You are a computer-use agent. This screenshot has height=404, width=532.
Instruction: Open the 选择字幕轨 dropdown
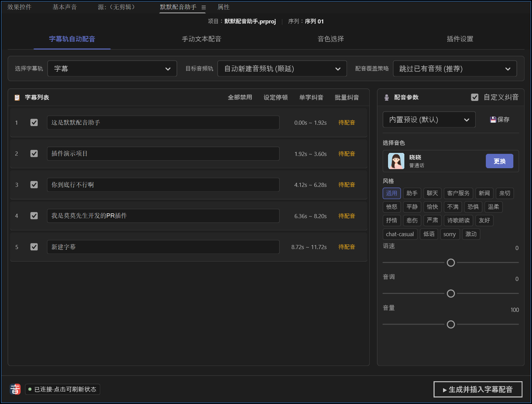point(112,69)
